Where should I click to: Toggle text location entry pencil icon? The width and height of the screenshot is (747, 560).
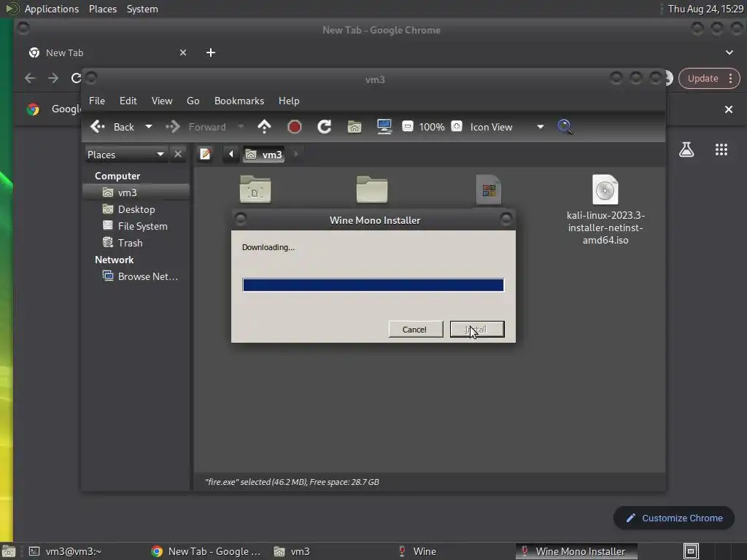coord(205,155)
